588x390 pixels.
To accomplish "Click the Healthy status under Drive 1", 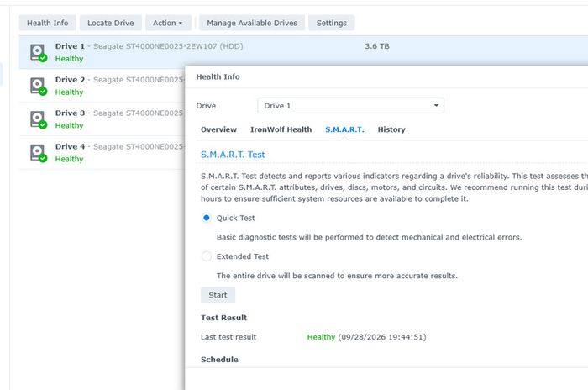I will pos(70,59).
